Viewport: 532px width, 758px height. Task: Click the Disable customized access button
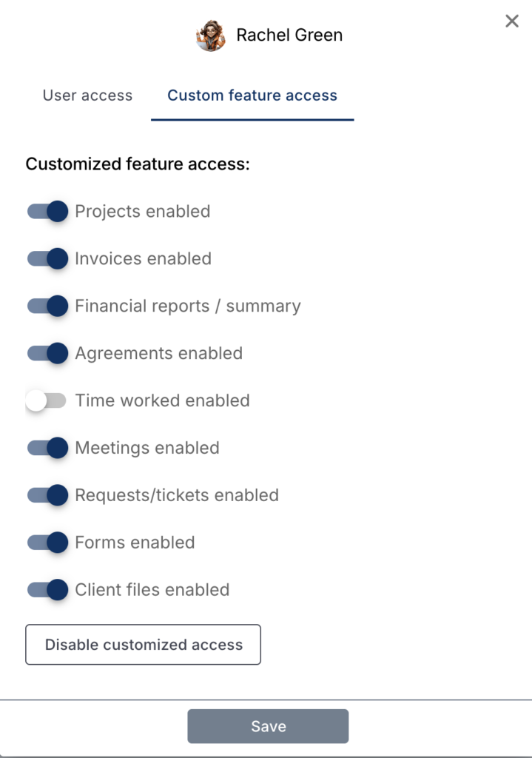pyautogui.click(x=143, y=645)
